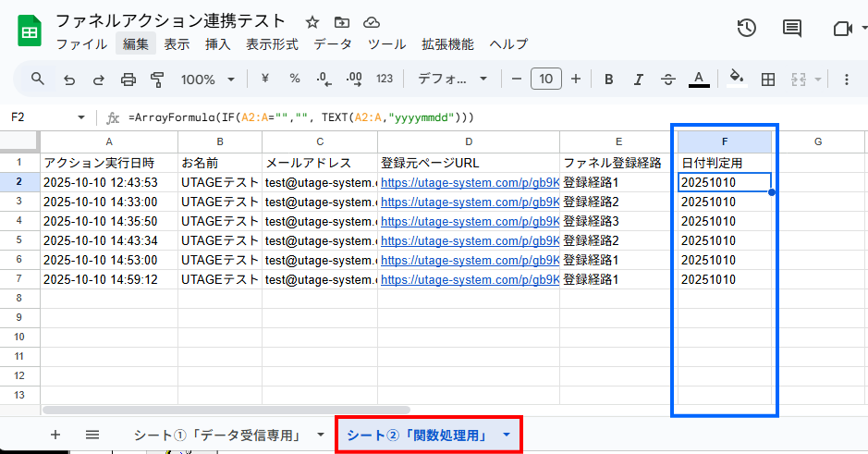Click the print icon in toolbar

tap(128, 80)
